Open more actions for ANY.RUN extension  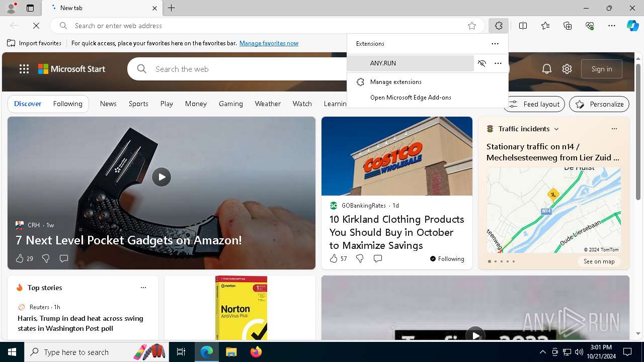[x=498, y=63]
